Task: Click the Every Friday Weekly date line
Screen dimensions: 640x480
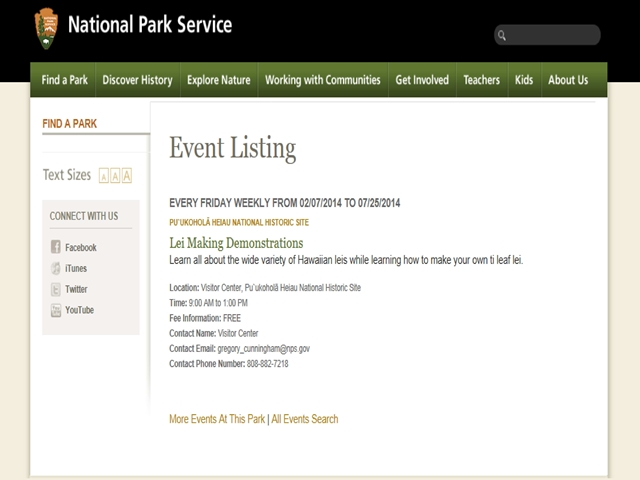Action: (285, 203)
